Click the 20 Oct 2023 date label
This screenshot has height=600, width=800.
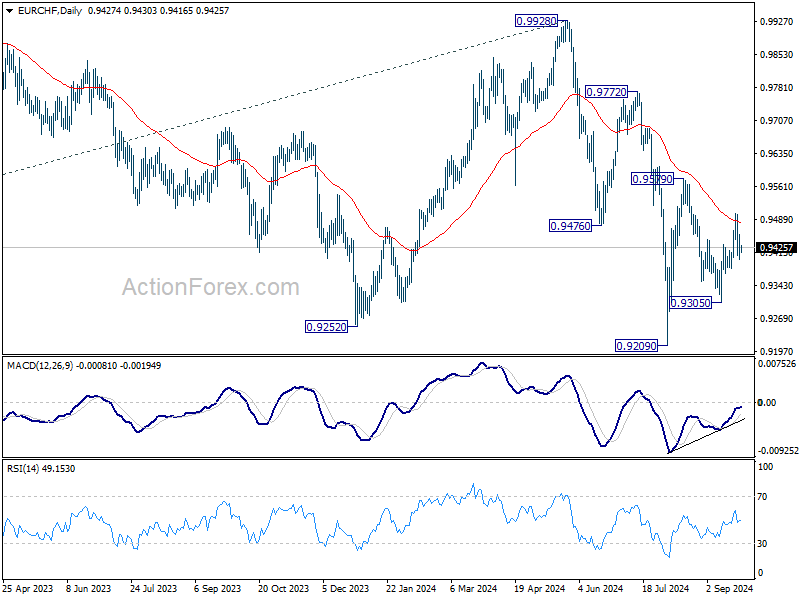pyautogui.click(x=284, y=588)
